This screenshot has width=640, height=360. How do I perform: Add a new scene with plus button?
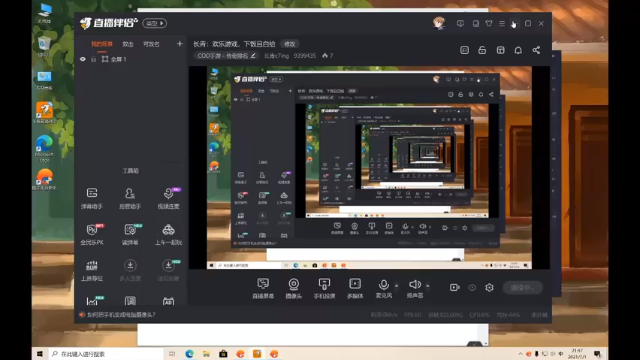(180, 44)
